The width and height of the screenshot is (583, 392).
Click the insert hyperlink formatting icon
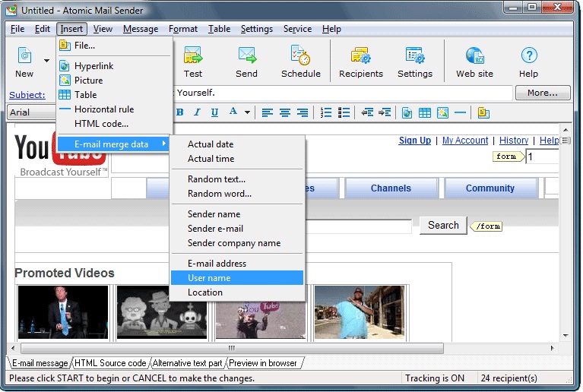point(407,112)
